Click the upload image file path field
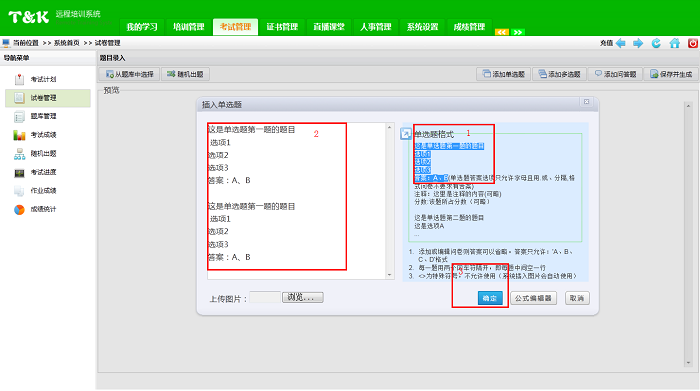Viewport: 700px width, 391px height. pyautogui.click(x=265, y=297)
